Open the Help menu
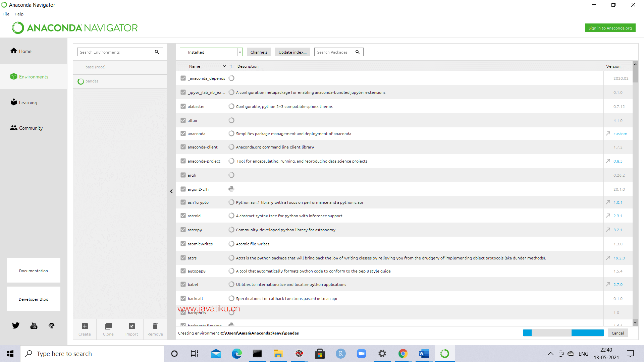The image size is (644, 362). (x=19, y=14)
